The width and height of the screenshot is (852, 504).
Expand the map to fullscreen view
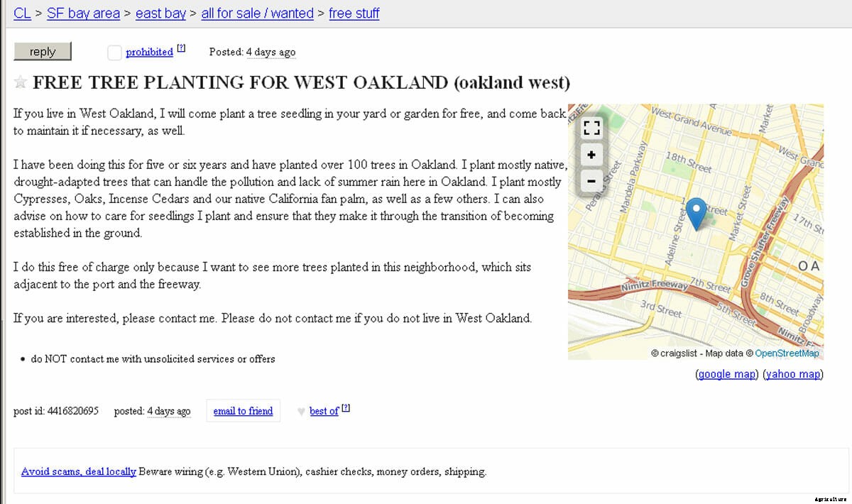[x=591, y=128]
